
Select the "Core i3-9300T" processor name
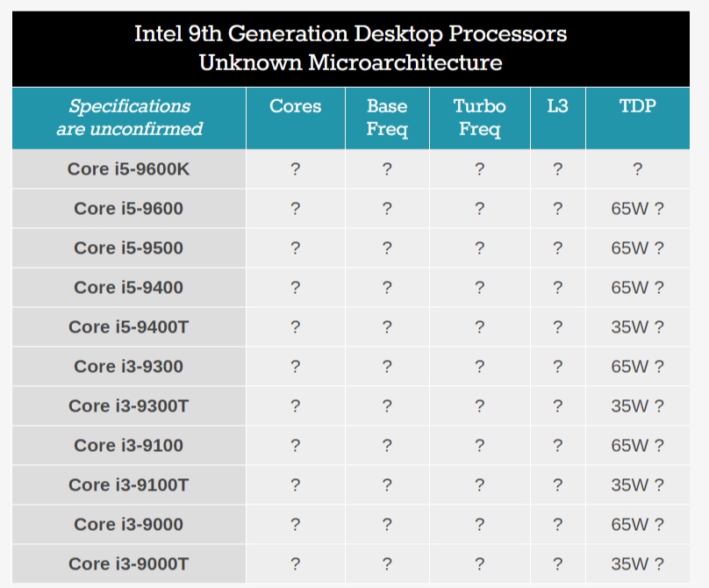[128, 406]
